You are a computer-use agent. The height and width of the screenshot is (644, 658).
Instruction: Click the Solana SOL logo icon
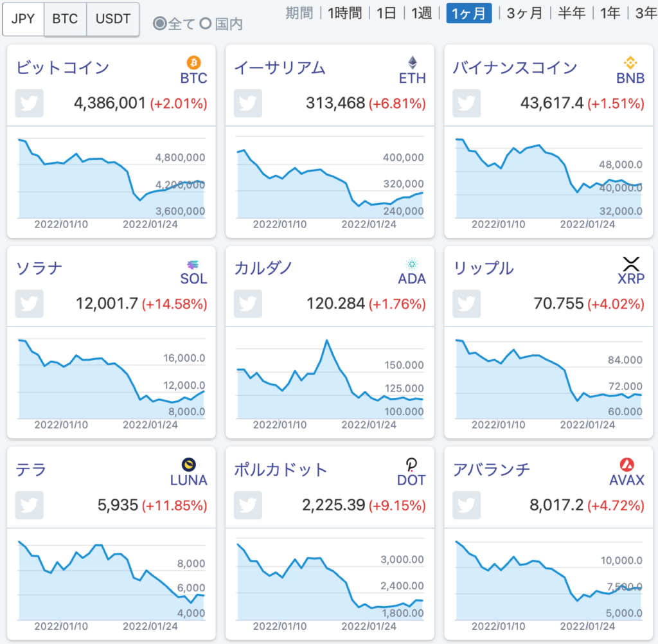191,264
